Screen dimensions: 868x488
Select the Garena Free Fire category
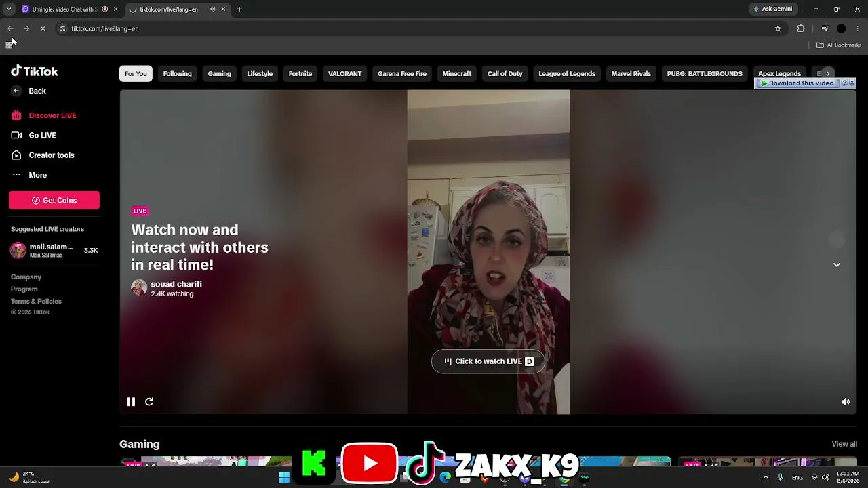point(402,74)
